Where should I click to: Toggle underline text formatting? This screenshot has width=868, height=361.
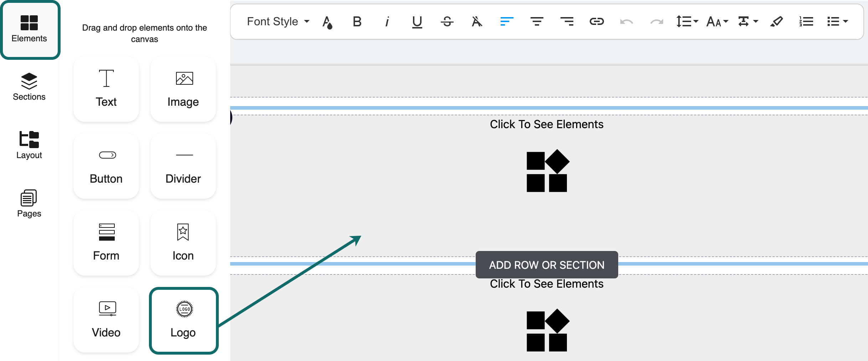[417, 22]
